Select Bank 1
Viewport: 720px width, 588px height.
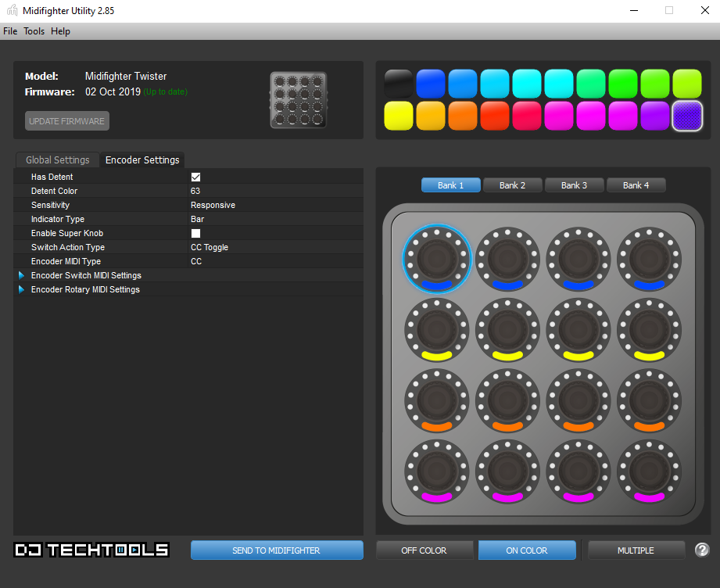coord(451,185)
